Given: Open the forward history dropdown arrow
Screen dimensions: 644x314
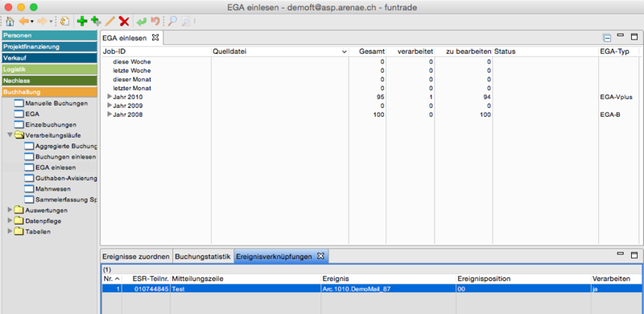Looking at the screenshot, I should point(51,22).
